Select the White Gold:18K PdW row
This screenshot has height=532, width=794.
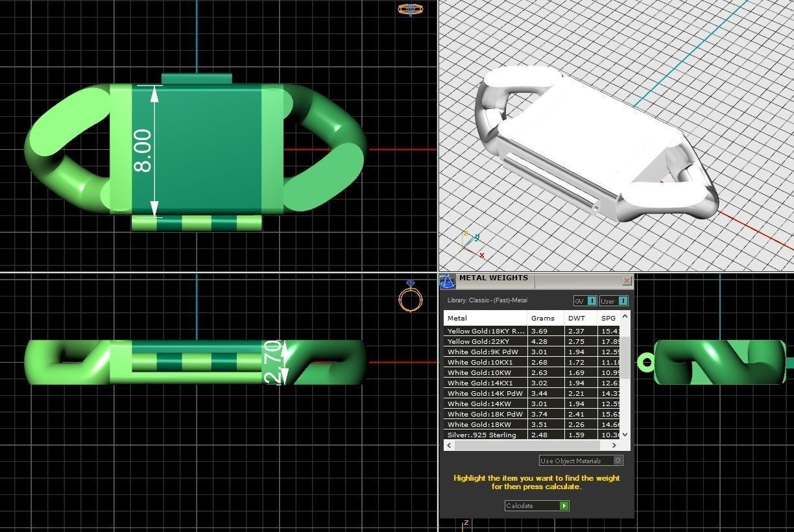(x=532, y=414)
